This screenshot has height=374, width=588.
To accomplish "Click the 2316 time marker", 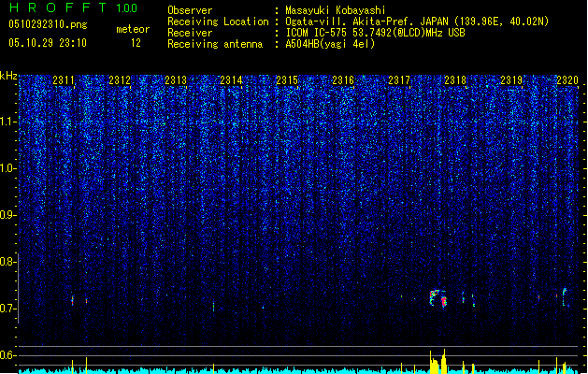I will coord(343,80).
